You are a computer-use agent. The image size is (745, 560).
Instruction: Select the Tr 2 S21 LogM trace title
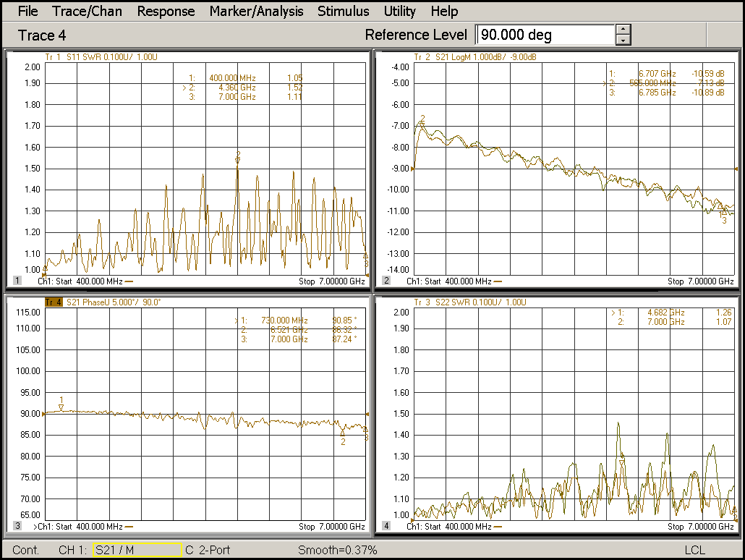[474, 56]
